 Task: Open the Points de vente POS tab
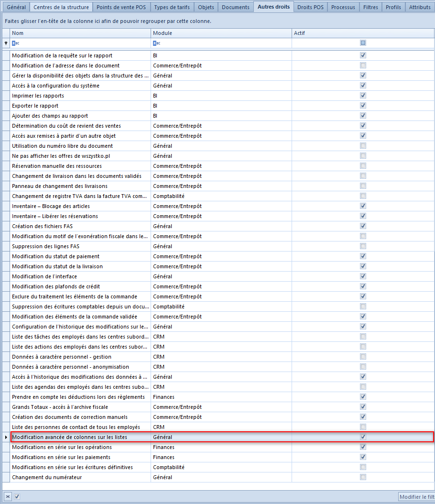[x=121, y=7]
